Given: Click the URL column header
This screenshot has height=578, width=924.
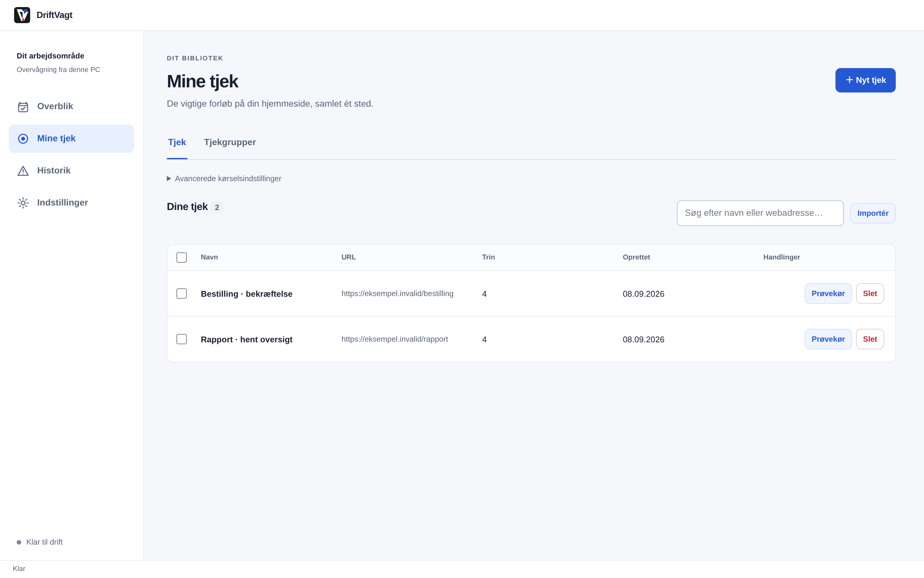Looking at the screenshot, I should [x=348, y=257].
